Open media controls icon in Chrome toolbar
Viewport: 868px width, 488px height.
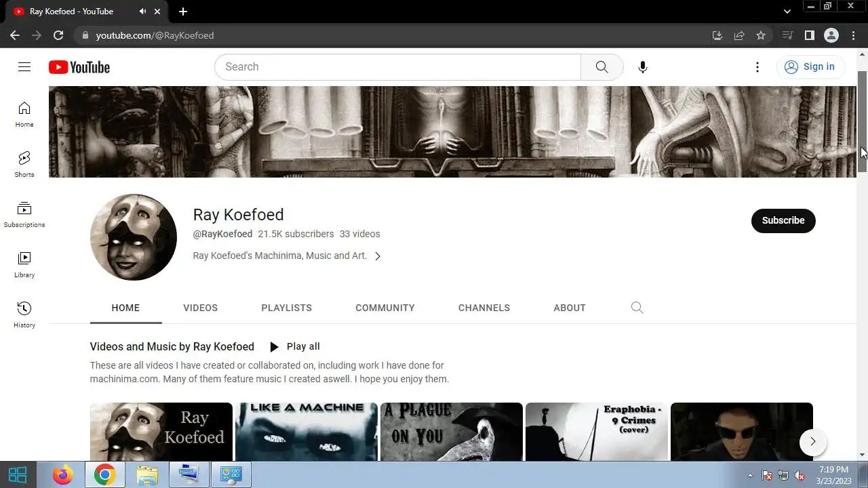click(x=787, y=35)
